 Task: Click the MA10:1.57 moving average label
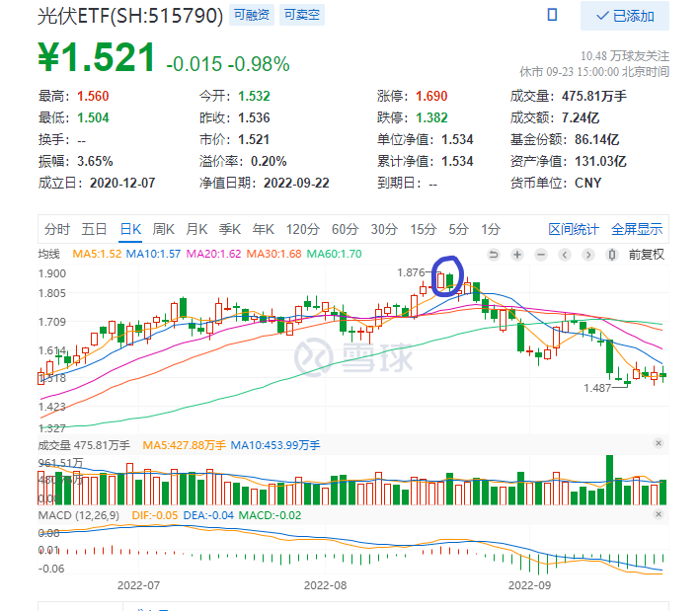point(153,254)
